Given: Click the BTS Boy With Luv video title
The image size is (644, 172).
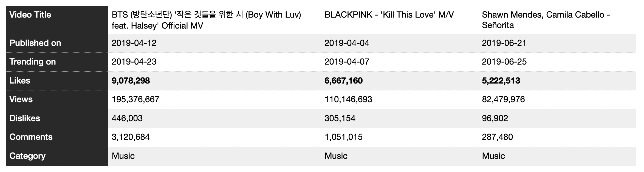Looking at the screenshot, I should [x=206, y=20].
